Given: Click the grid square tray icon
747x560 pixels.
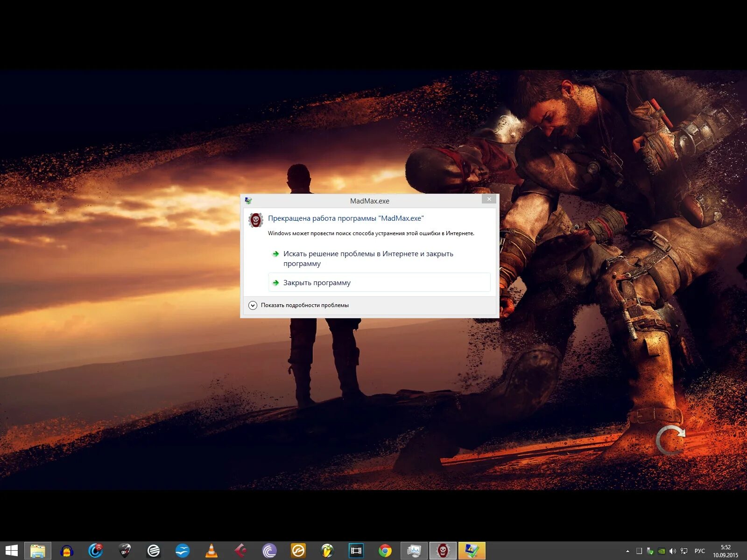Looking at the screenshot, I should point(639,551).
